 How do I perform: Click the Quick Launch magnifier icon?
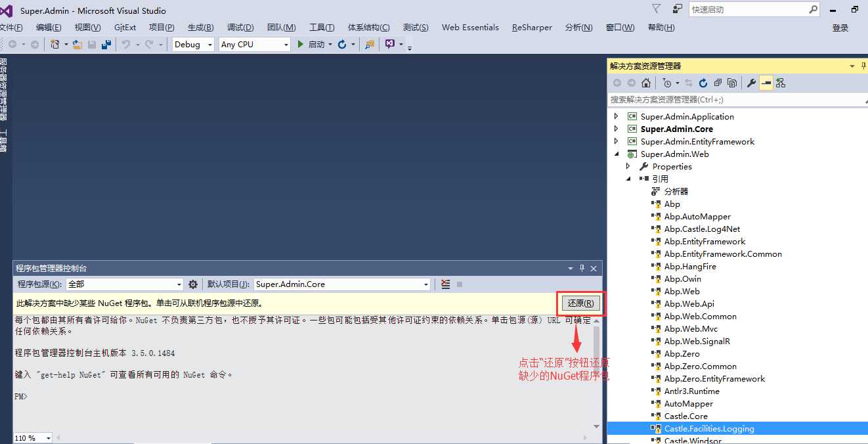(x=813, y=9)
